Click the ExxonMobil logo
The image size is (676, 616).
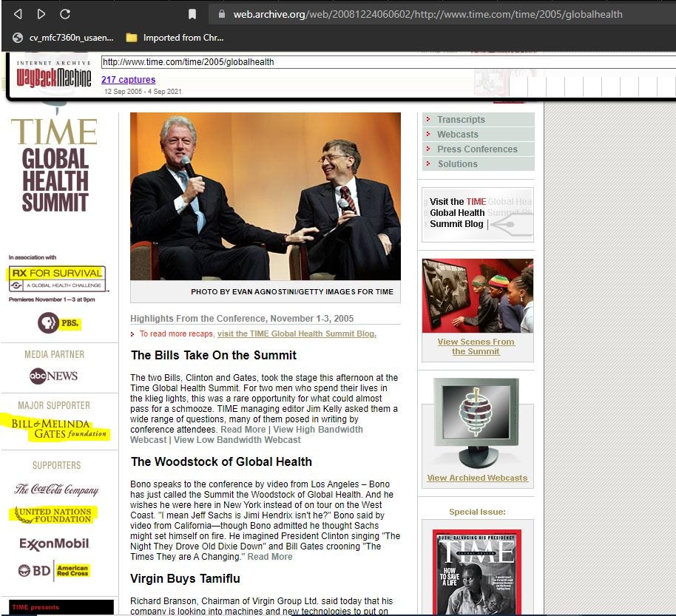point(54,544)
